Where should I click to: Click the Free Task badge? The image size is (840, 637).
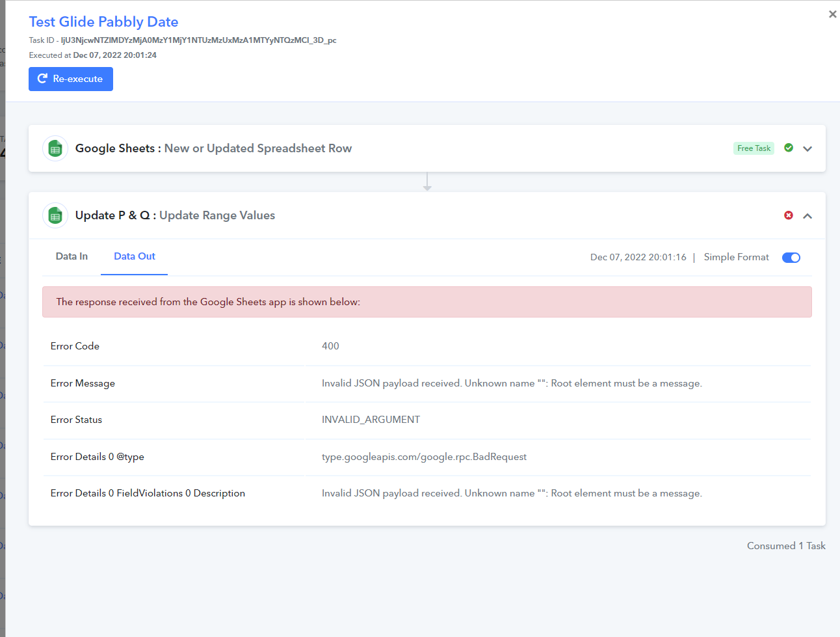click(754, 148)
